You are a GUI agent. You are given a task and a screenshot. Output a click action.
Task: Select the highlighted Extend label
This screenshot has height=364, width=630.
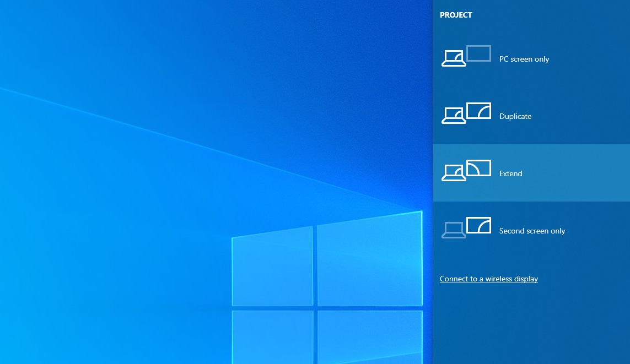coord(510,173)
